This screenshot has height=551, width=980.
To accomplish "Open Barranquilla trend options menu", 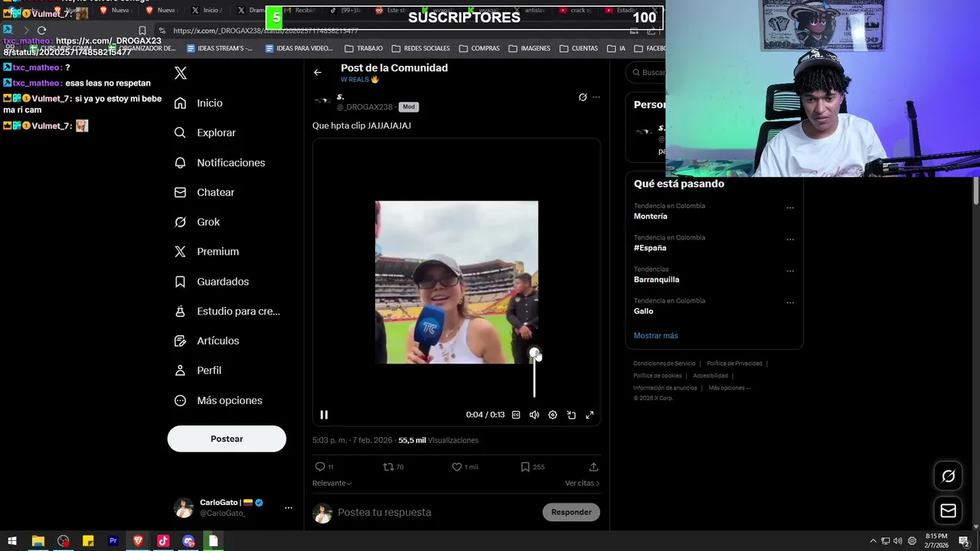I will pos(790,271).
